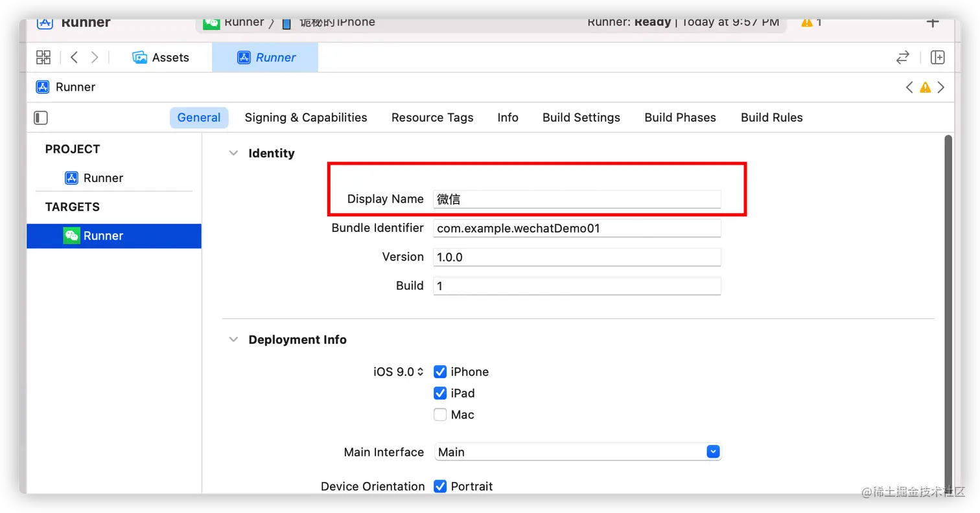Click the Bundle Identifier field
The width and height of the screenshot is (980, 513).
[577, 228]
